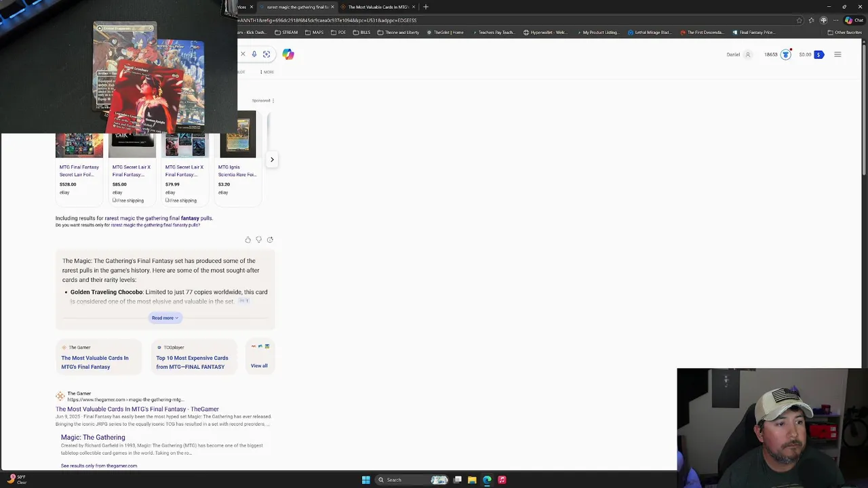This screenshot has width=868, height=488.
Task: Dislike the AI answer with thumbs down
Action: click(258, 240)
